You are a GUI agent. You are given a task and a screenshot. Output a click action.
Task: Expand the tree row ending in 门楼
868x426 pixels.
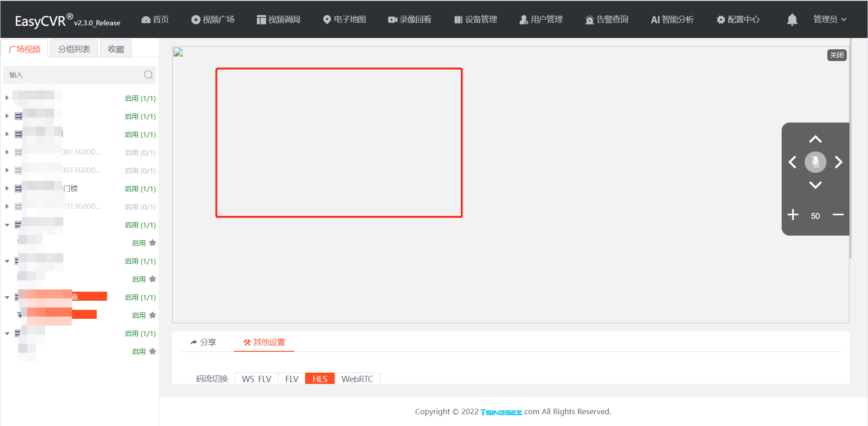coord(7,189)
